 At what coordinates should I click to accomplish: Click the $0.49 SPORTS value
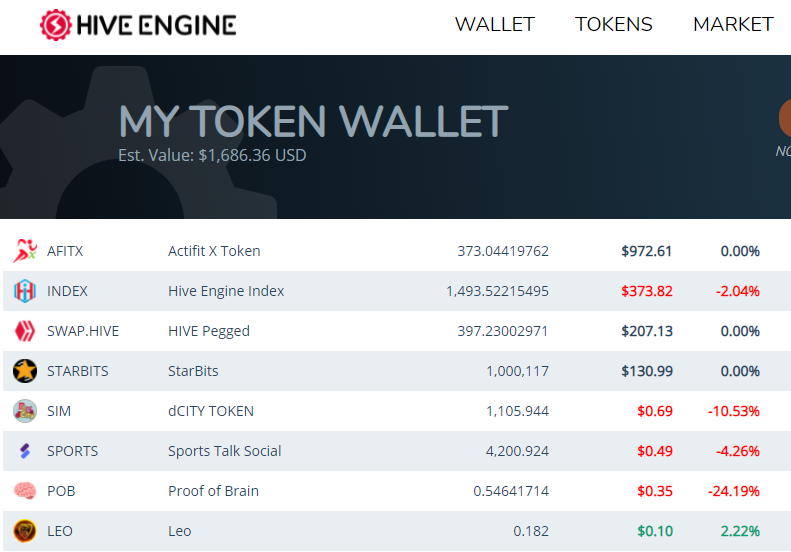[x=655, y=451]
